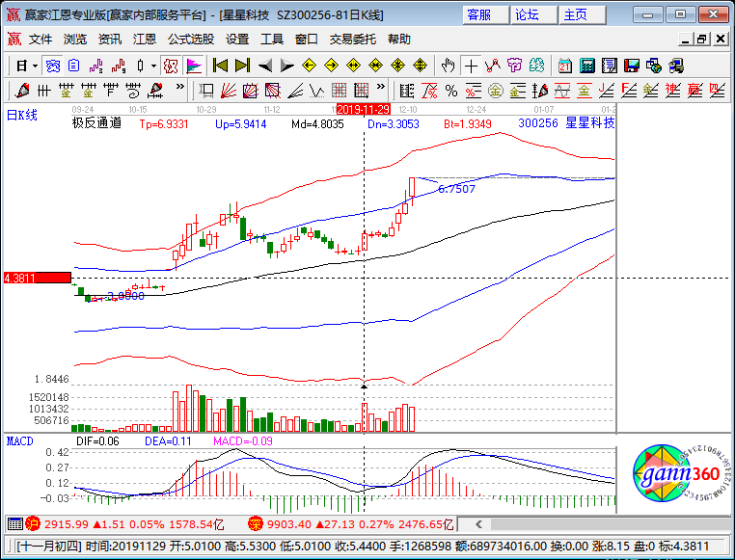Click the 2019-11-29 date marker
Screen dimensions: 735x560
(364, 110)
